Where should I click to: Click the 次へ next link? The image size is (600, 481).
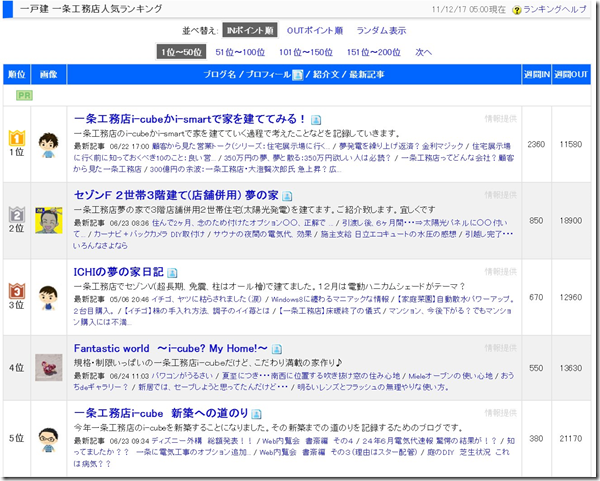[423, 52]
